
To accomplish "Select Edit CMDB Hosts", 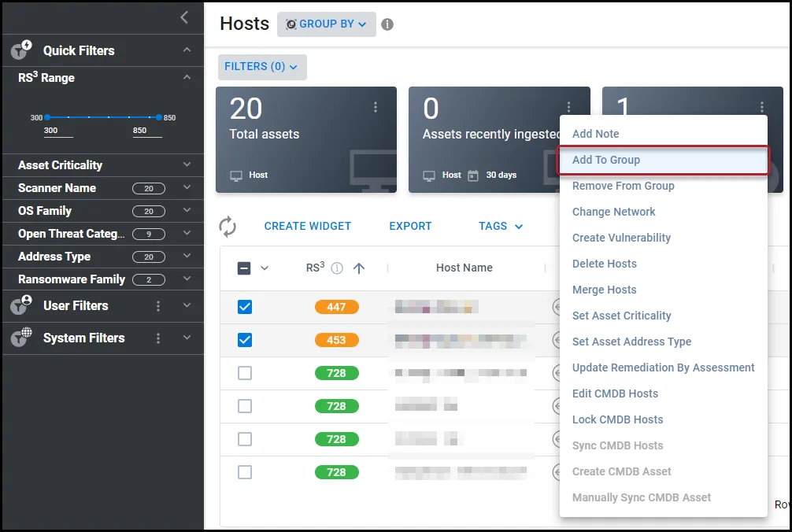I will point(663,393).
